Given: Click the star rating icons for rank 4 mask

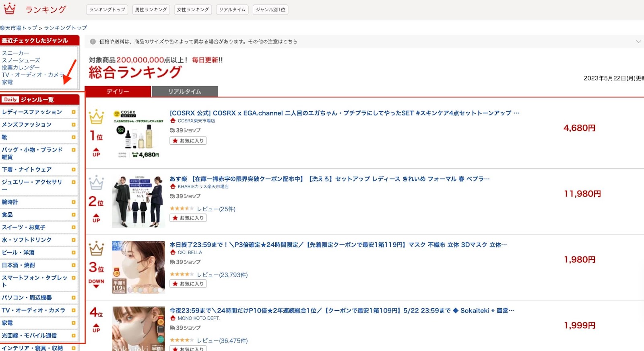Looking at the screenshot, I should [x=182, y=340].
